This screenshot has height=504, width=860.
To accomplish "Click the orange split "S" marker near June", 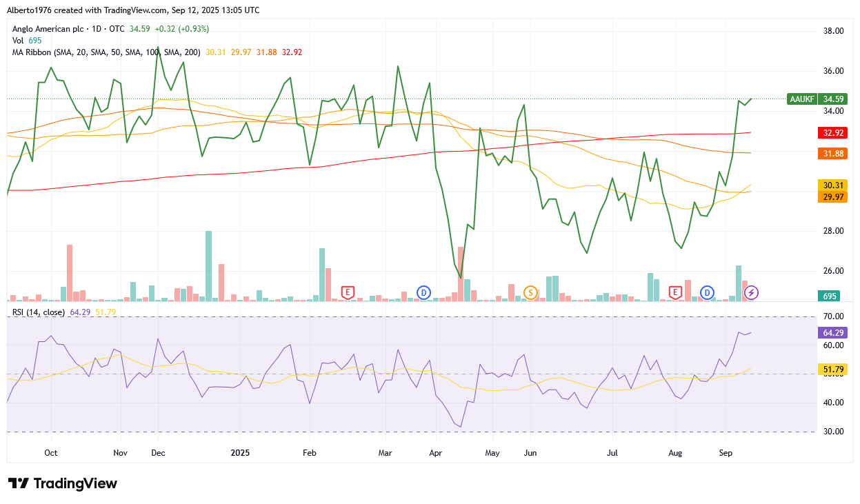I will 530,292.
